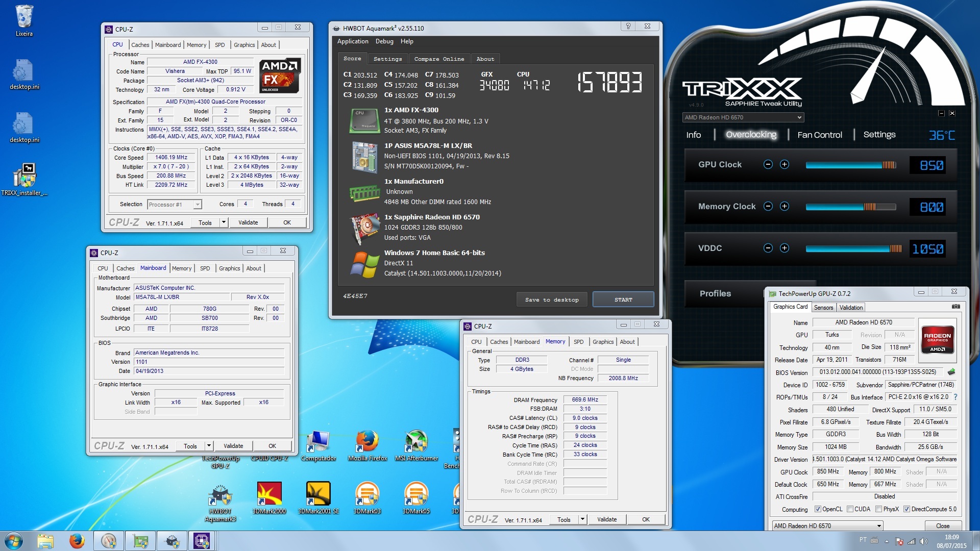This screenshot has width=980, height=551.
Task: Open Graphics tab in CPU-Z Mainboard window
Action: coord(229,268)
